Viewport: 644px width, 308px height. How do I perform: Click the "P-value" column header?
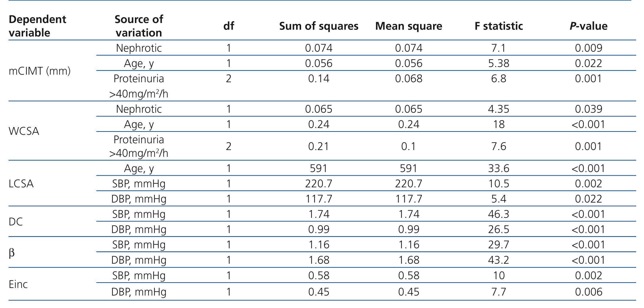[x=588, y=26]
